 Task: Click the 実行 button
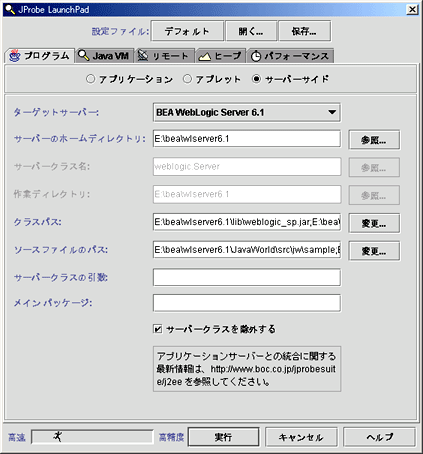tap(223, 437)
